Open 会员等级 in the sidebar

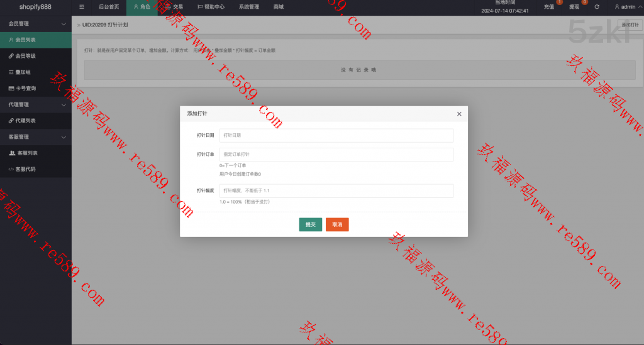(x=35, y=56)
